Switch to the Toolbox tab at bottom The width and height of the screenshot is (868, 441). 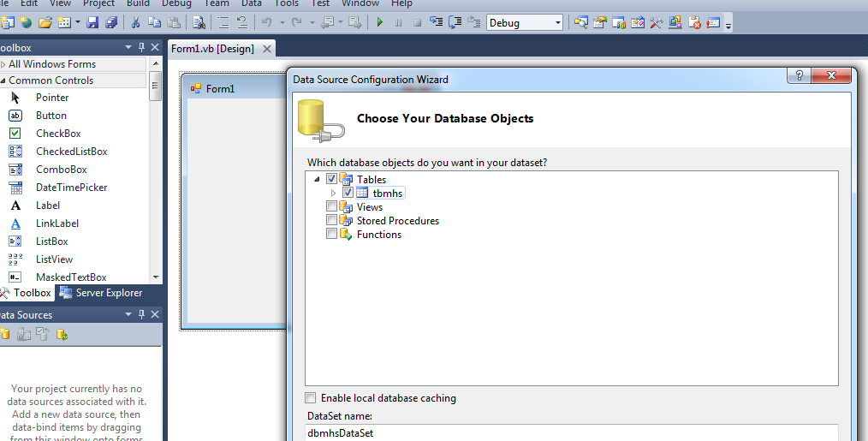26,293
